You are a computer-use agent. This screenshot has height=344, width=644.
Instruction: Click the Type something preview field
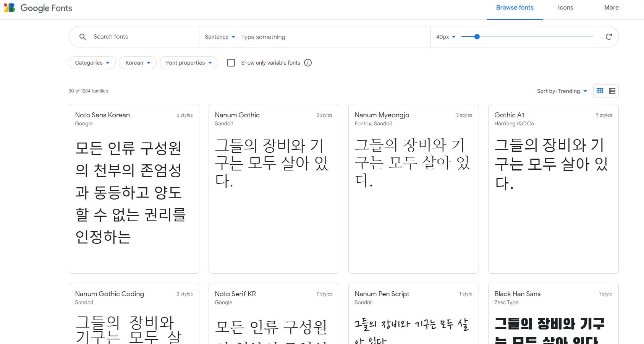tap(333, 37)
